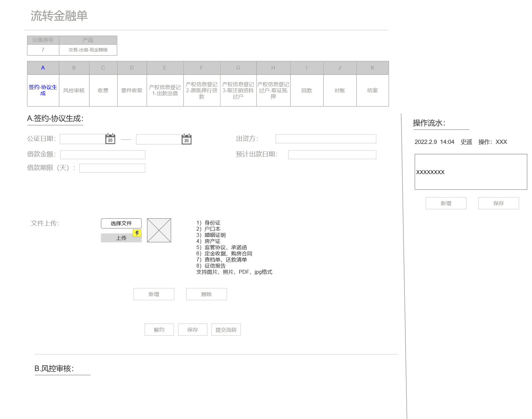The width and height of the screenshot is (532, 419).
Task: Click the yellow lightning bolt icon
Action: (137, 233)
